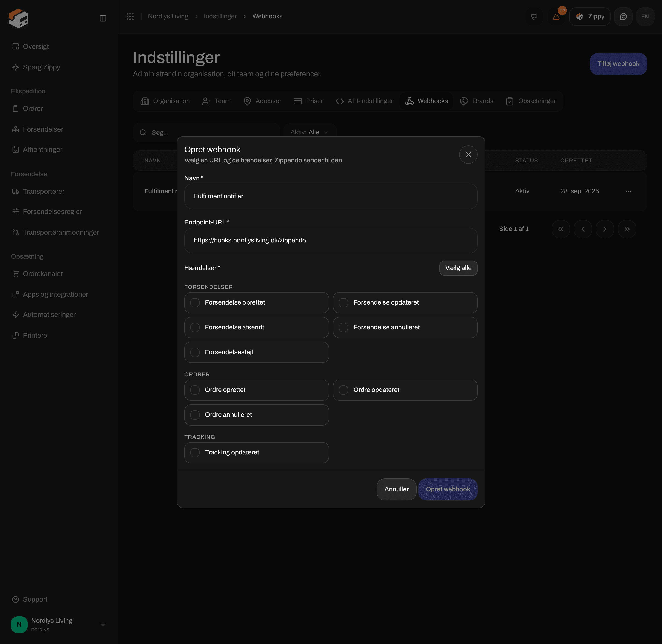Click the Endpoint-URL input field
The height and width of the screenshot is (644, 662).
click(x=331, y=241)
